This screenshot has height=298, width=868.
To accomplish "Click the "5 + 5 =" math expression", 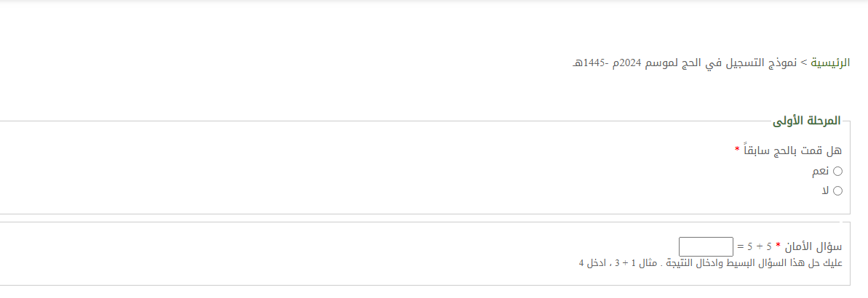I will (756, 246).
